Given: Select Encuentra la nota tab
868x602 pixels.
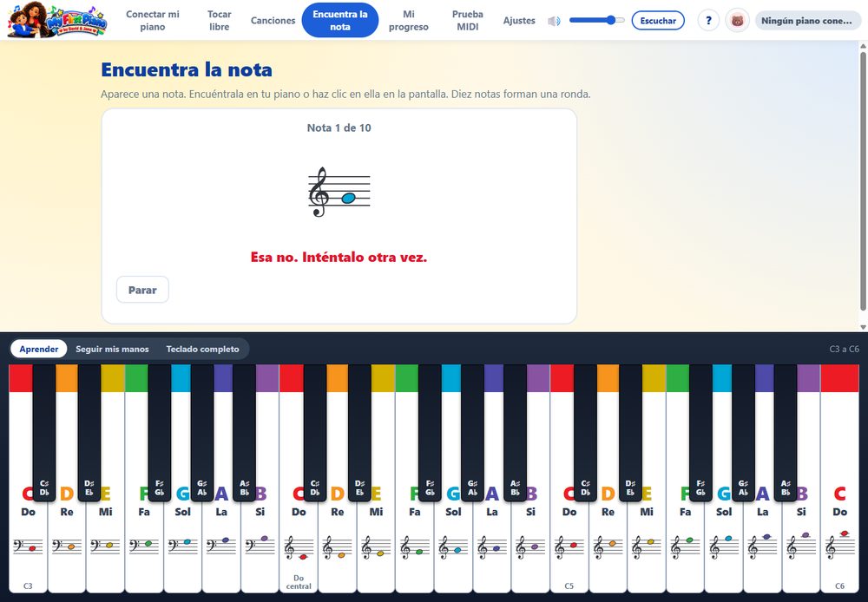Looking at the screenshot, I should point(340,21).
